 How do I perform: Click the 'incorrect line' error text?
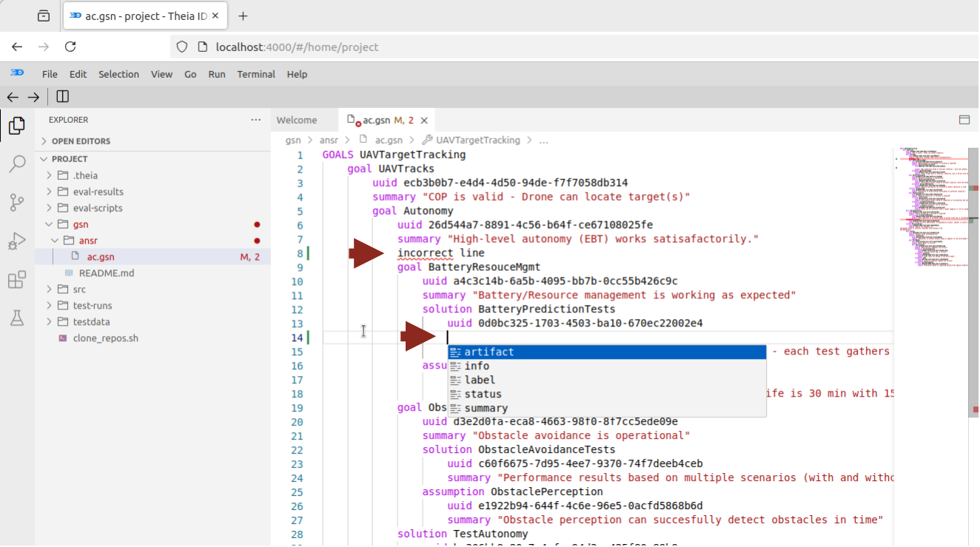(441, 253)
